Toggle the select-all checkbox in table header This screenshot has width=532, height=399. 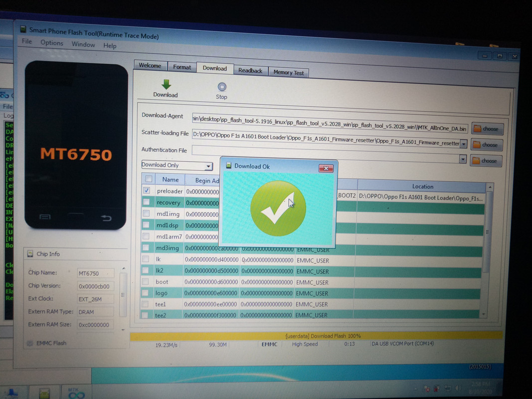pyautogui.click(x=149, y=179)
